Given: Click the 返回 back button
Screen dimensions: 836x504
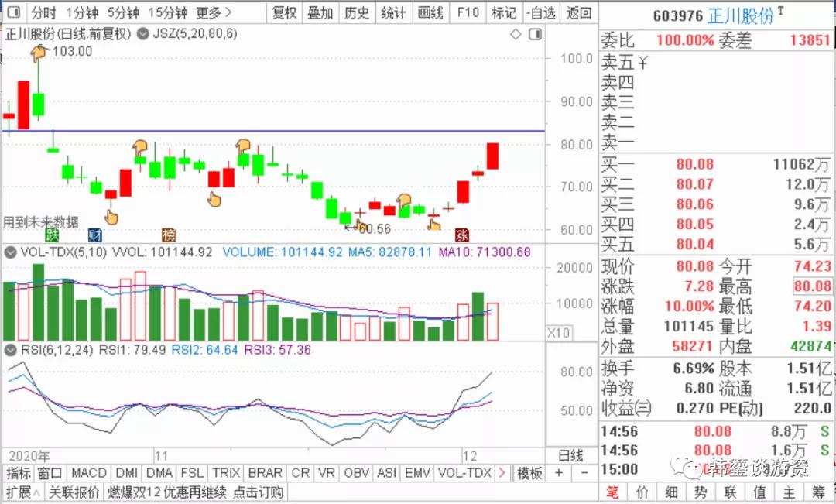Looking at the screenshot, I should pyautogui.click(x=579, y=12).
